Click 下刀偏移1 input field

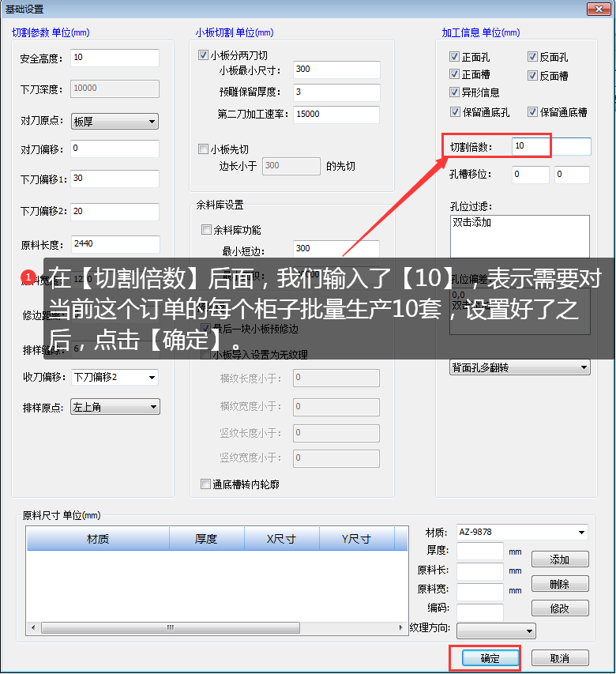(x=115, y=179)
